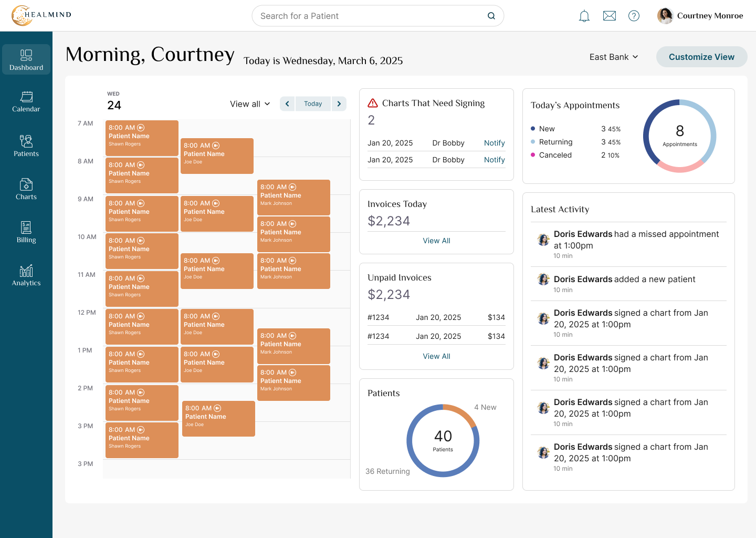Open View All under Unpaid Invoices
Screen dimensions: 756x538
click(437, 356)
